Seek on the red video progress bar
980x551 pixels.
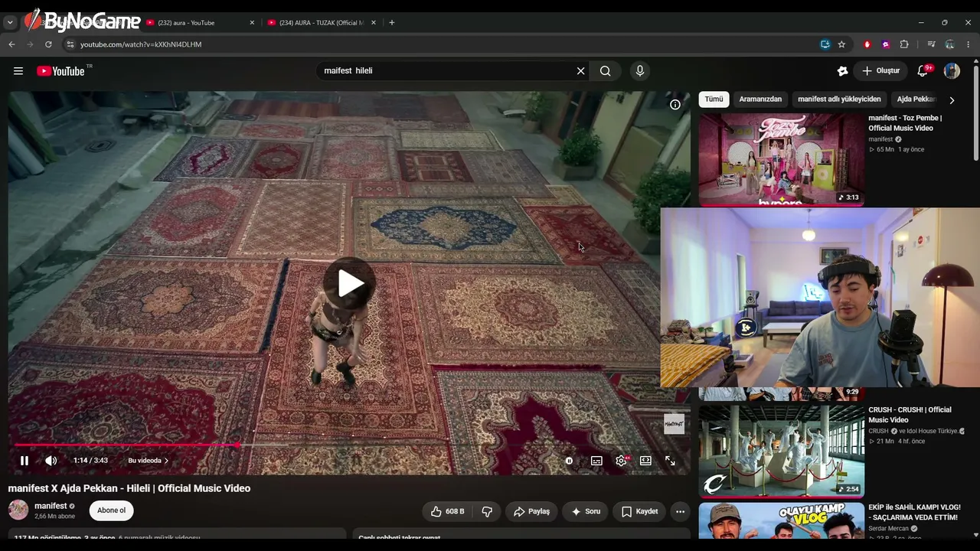[349, 445]
